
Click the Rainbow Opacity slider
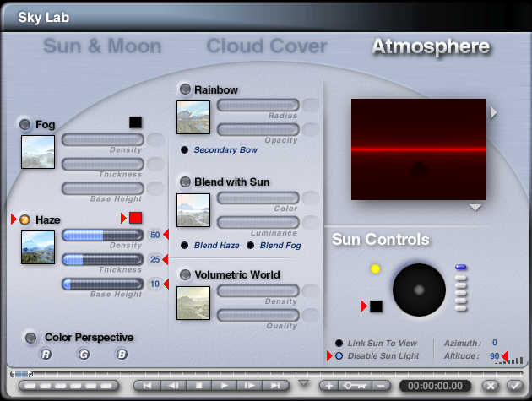(x=258, y=129)
